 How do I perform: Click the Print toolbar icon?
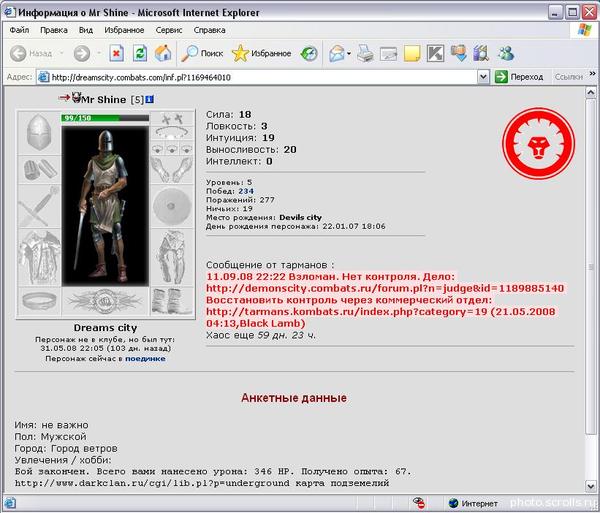365,54
